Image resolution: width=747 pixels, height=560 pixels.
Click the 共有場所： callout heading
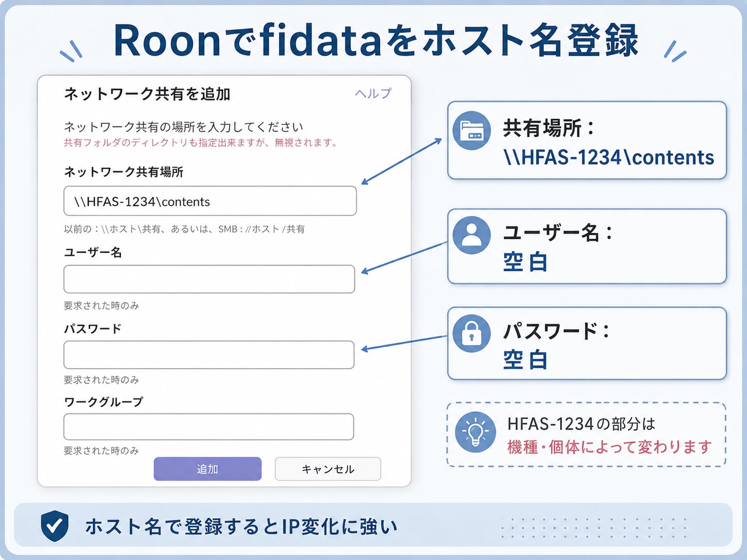[x=549, y=128]
